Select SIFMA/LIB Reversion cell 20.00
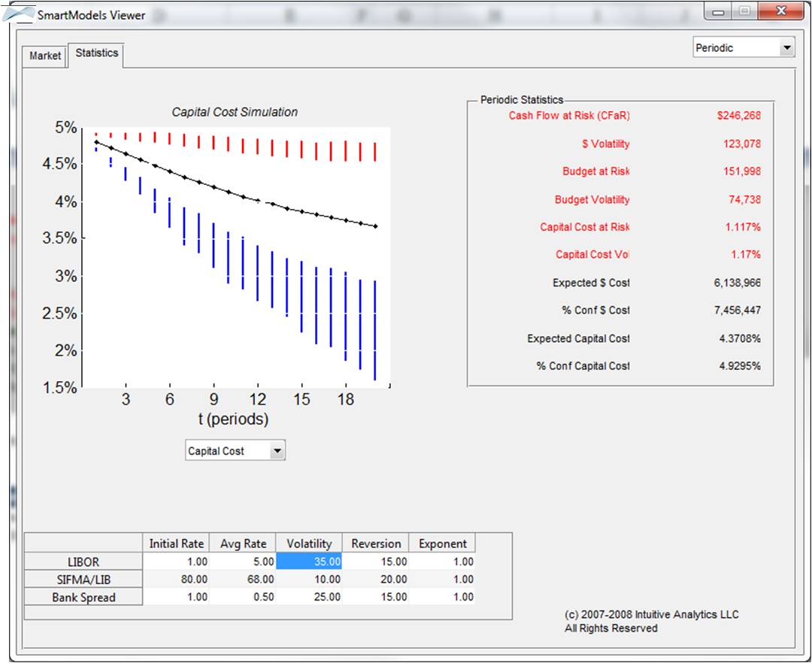The height and width of the screenshot is (663, 812). pos(375,580)
